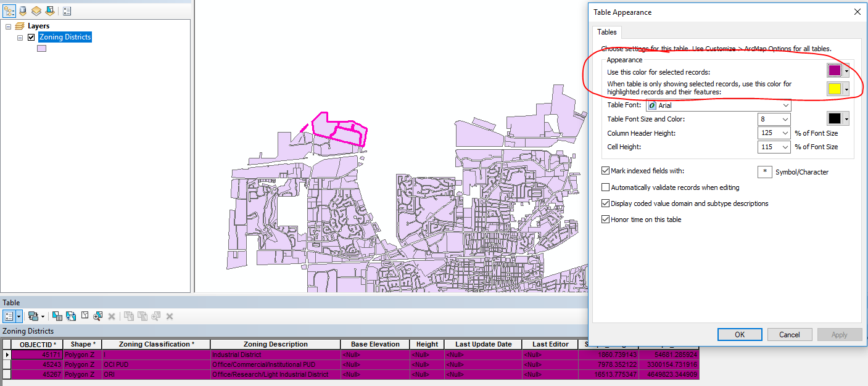
Task: Open table of contents Options icon
Action: pyautogui.click(x=67, y=10)
